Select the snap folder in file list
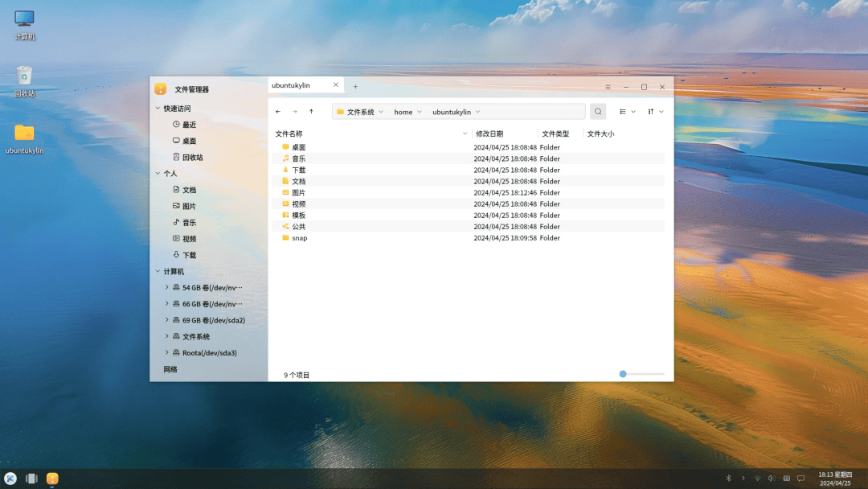Viewport: 868px width, 489px height. point(299,238)
